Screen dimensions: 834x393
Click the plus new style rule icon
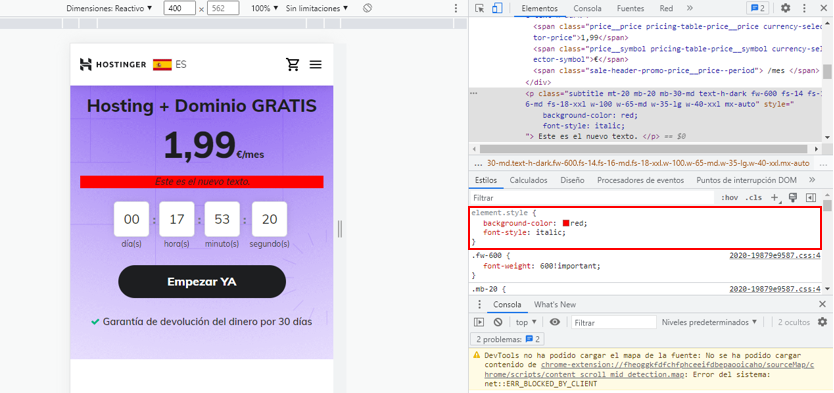[774, 198]
